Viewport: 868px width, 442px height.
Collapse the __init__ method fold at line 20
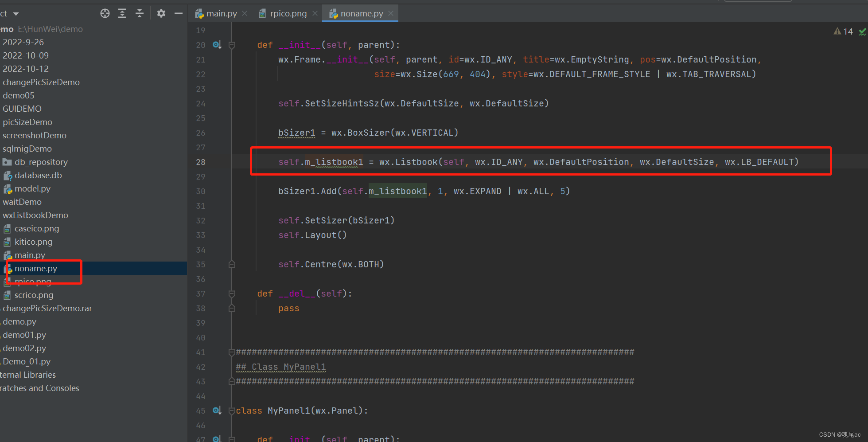tap(232, 45)
